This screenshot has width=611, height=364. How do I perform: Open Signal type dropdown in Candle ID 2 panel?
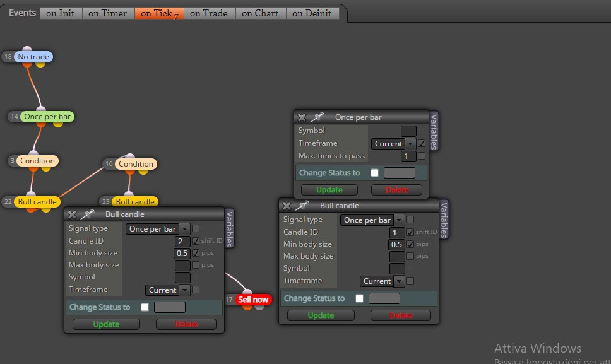tap(157, 229)
